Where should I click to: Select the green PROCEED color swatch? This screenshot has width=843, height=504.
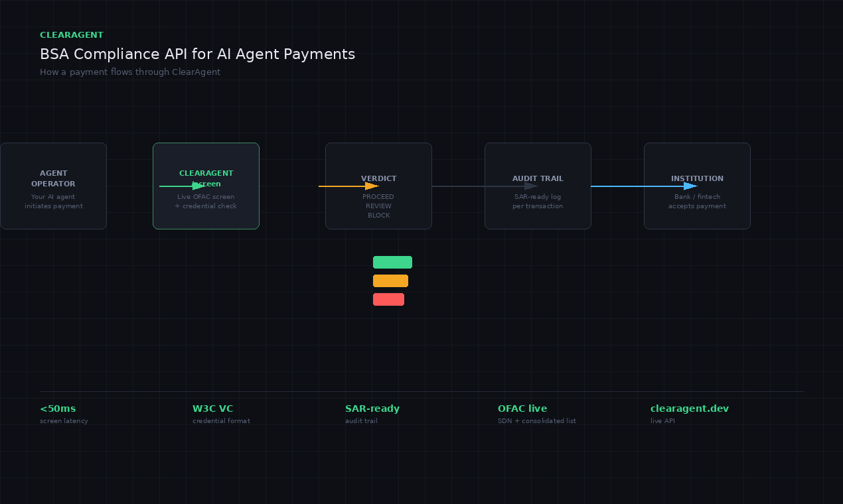tap(392, 262)
